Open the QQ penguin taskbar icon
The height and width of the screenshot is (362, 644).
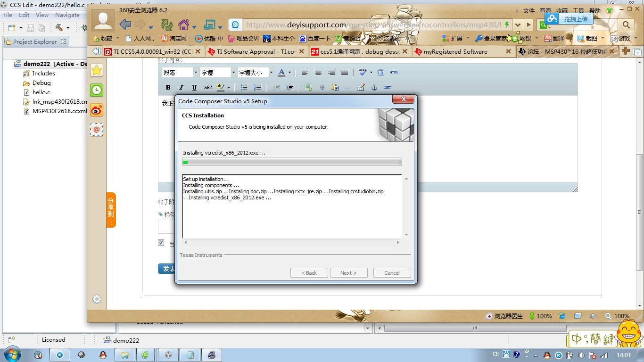[103, 355]
